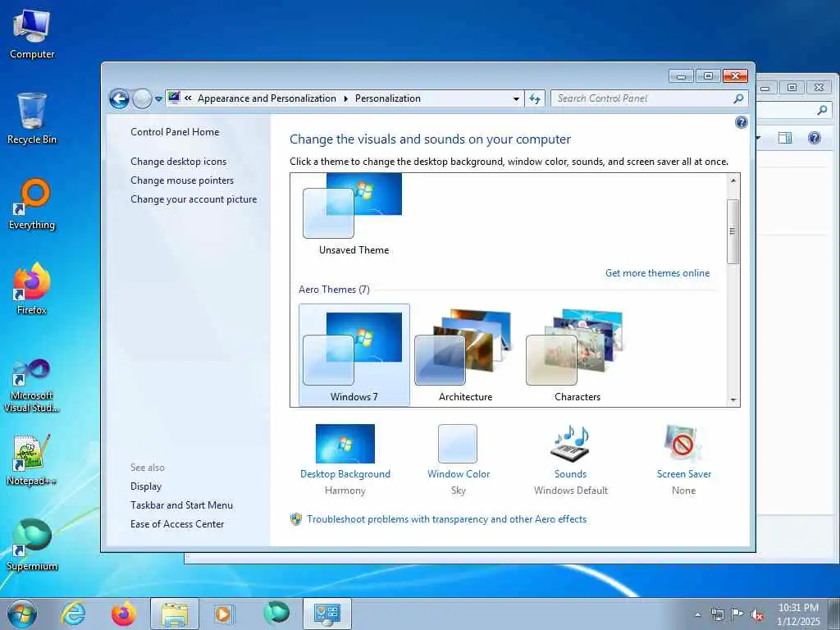Expand arrow after Appearance and Personalization breadcrumb
This screenshot has width=840, height=630.
coord(345,98)
